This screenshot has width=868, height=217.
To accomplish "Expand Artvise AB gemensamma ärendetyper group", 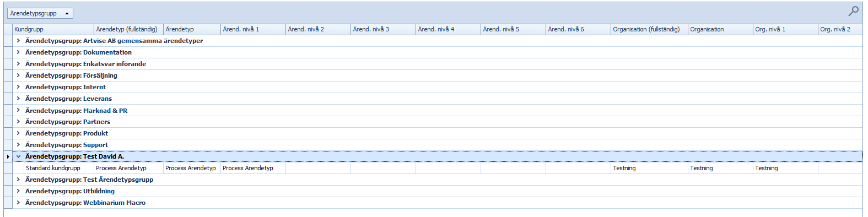I will click(18, 41).
